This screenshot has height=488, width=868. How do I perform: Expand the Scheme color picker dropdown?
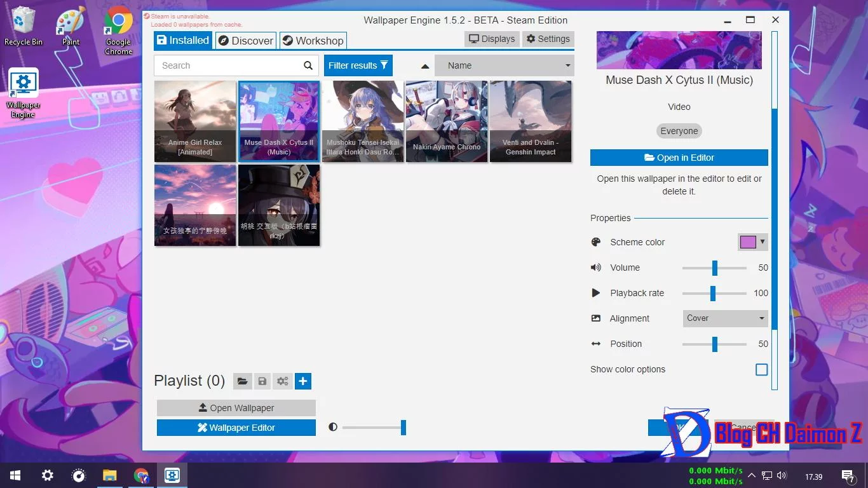753,242
